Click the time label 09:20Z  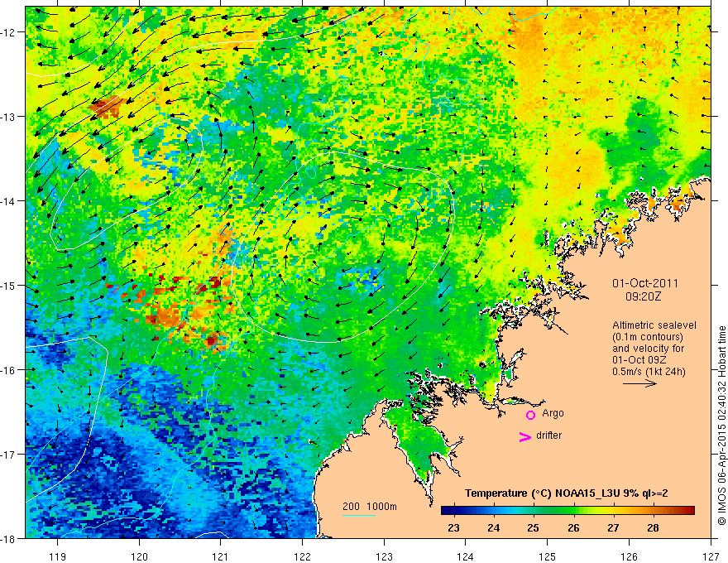pyautogui.click(x=643, y=296)
